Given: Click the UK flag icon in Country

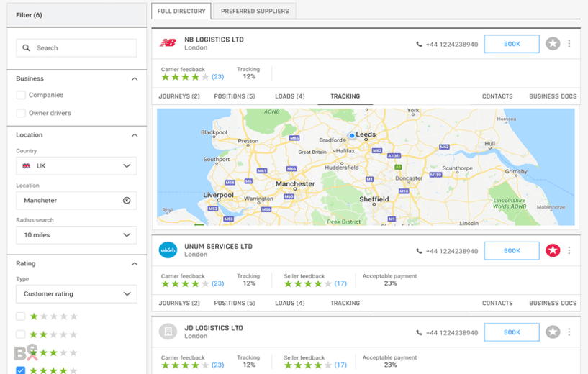Looking at the screenshot, I should click(x=26, y=166).
